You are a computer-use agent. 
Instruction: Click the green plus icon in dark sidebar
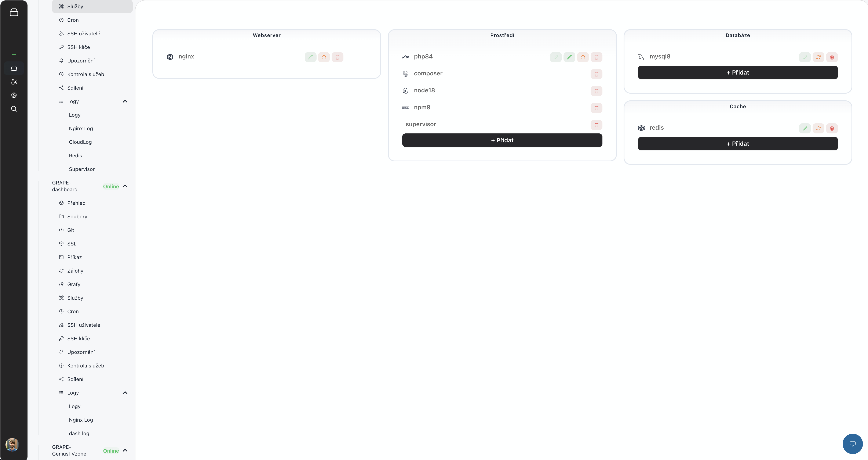tap(14, 55)
